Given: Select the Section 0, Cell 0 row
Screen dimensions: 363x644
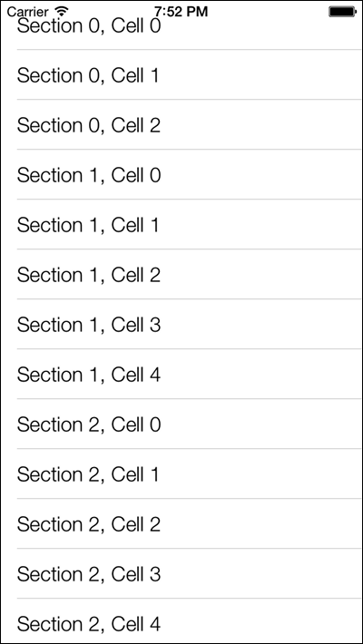Looking at the screenshot, I should click(181, 25).
